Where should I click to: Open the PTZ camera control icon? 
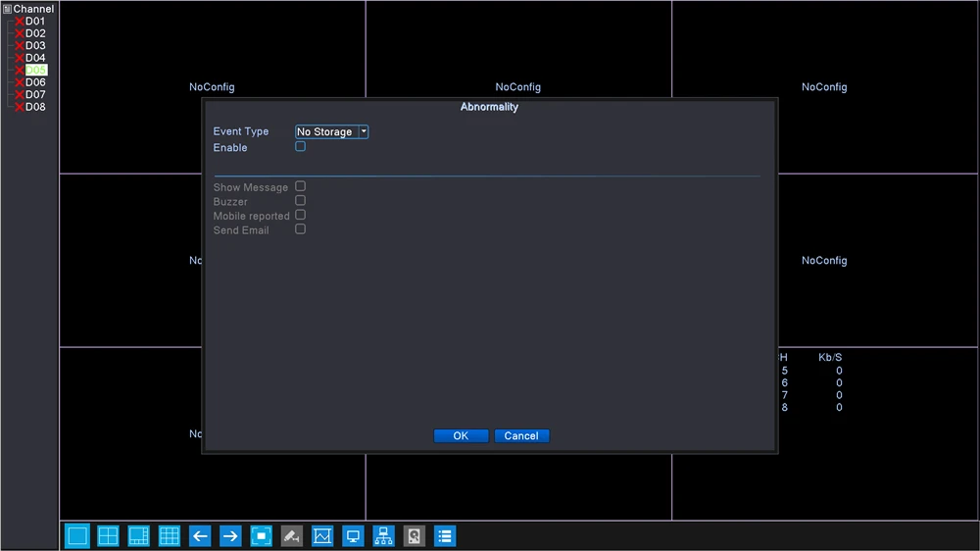pyautogui.click(x=292, y=536)
